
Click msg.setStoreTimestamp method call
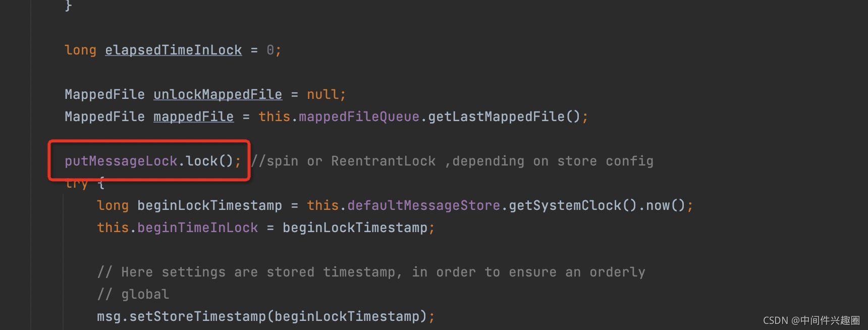(181, 316)
